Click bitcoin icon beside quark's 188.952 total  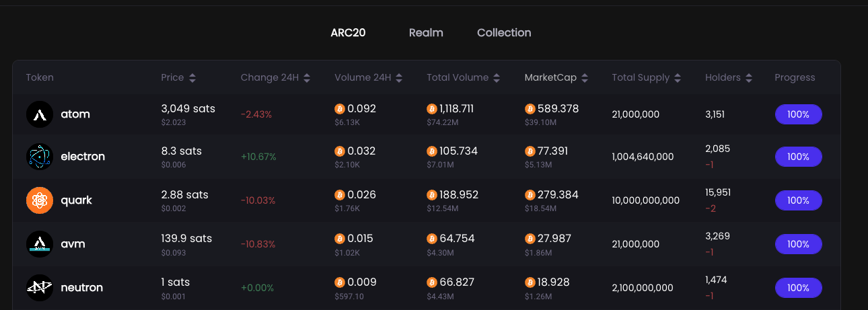tap(432, 195)
